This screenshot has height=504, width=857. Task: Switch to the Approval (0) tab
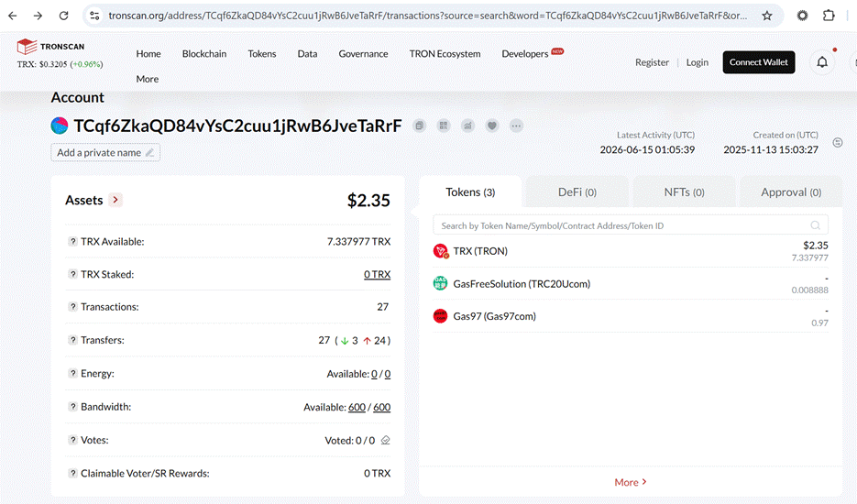click(791, 192)
